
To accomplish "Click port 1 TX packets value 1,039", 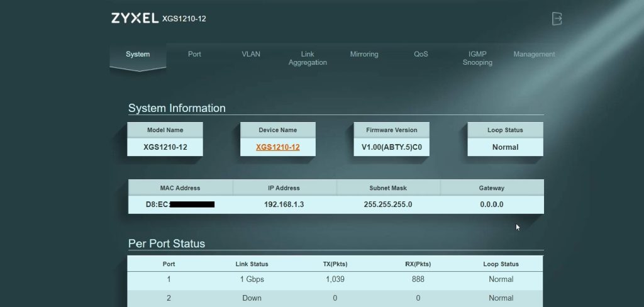I will tap(335, 279).
